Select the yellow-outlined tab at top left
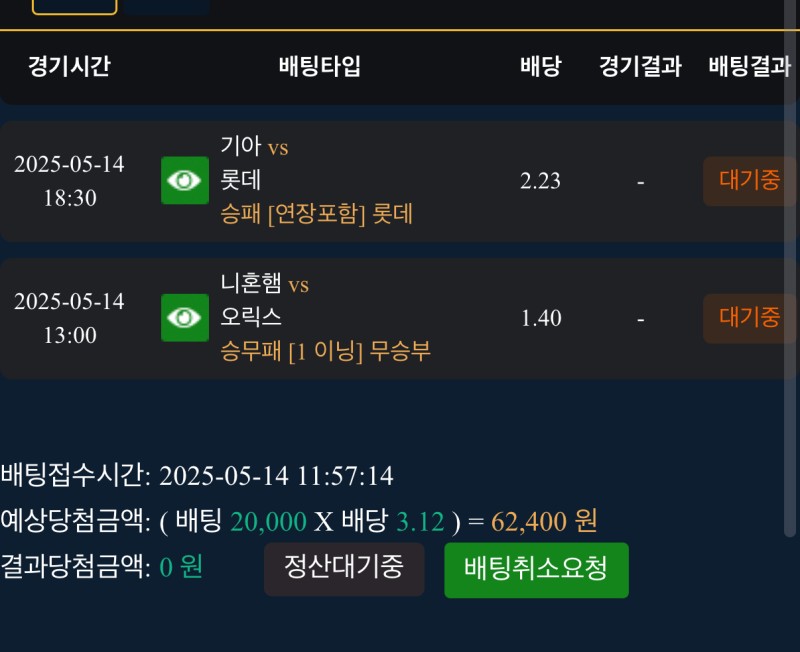Image resolution: width=800 pixels, height=652 pixels. coord(75,6)
